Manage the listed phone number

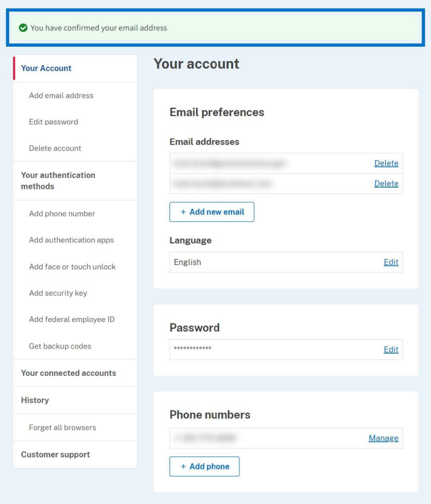383,438
